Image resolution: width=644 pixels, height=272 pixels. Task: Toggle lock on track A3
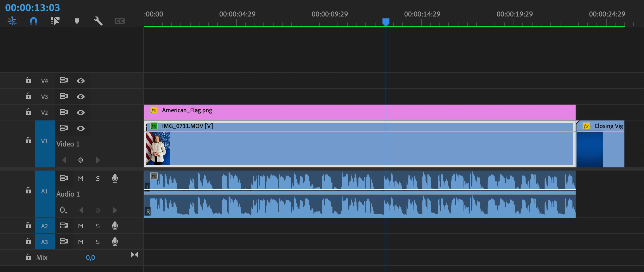(x=28, y=241)
